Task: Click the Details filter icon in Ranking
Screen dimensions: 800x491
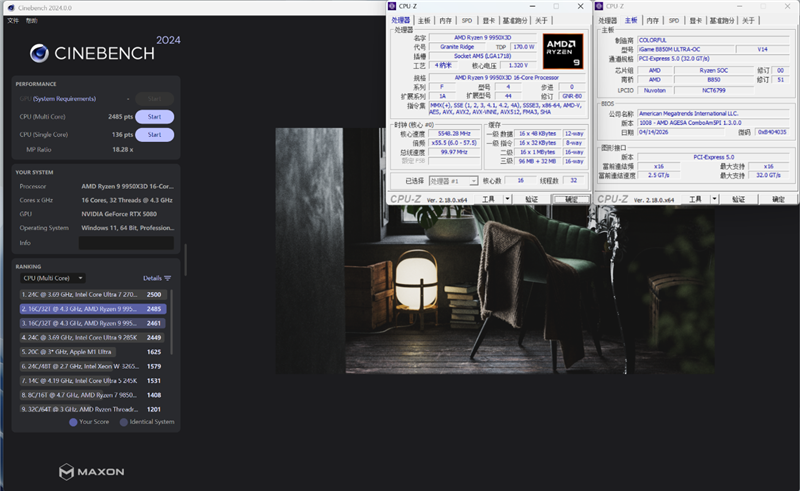Action: (168, 278)
